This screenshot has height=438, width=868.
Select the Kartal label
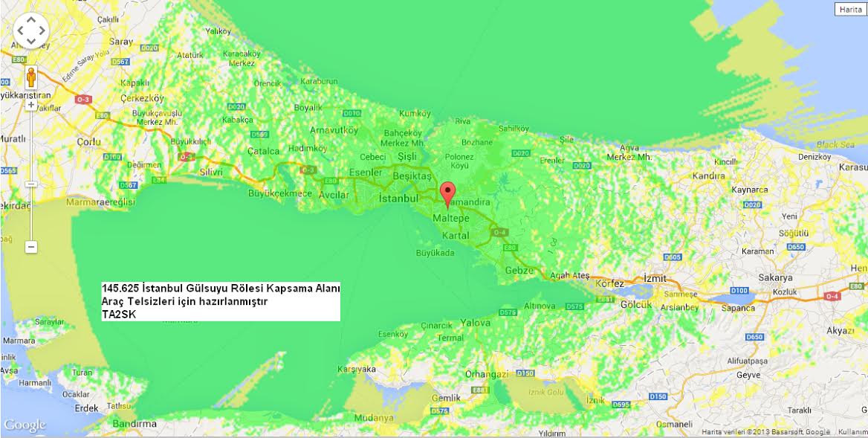coord(456,236)
